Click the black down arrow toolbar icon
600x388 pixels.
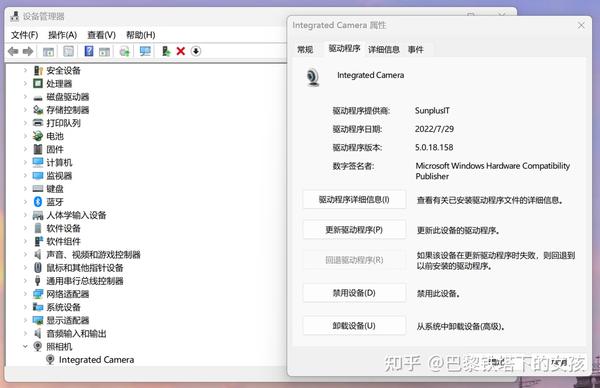pos(196,51)
